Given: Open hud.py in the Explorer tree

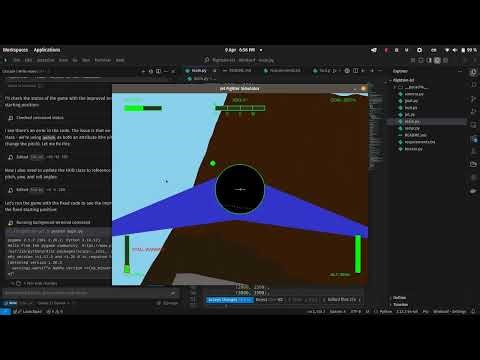Looking at the screenshot, I should tap(410, 108).
